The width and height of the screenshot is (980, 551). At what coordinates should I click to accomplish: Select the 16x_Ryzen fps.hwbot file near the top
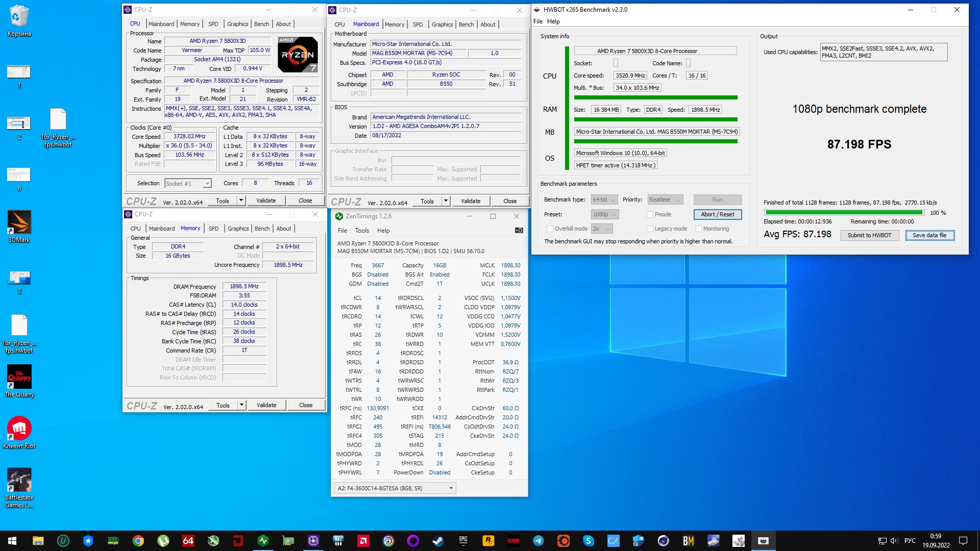coord(58,128)
